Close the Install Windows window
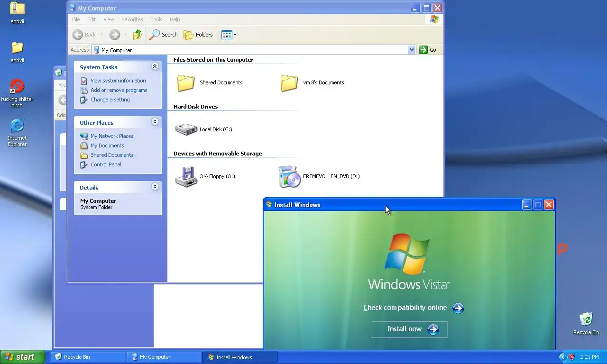 pyautogui.click(x=549, y=205)
